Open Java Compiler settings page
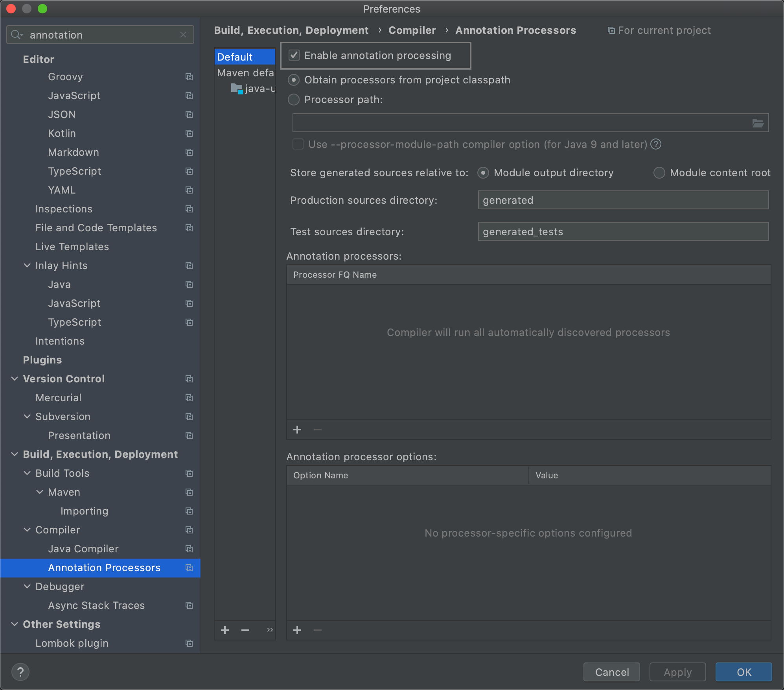Viewport: 784px width, 690px height. click(x=83, y=549)
